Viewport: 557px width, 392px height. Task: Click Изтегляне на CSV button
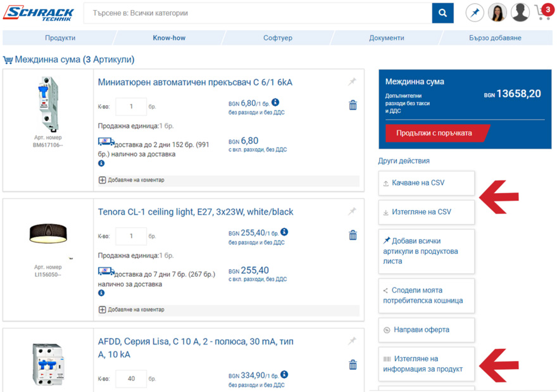coord(426,212)
